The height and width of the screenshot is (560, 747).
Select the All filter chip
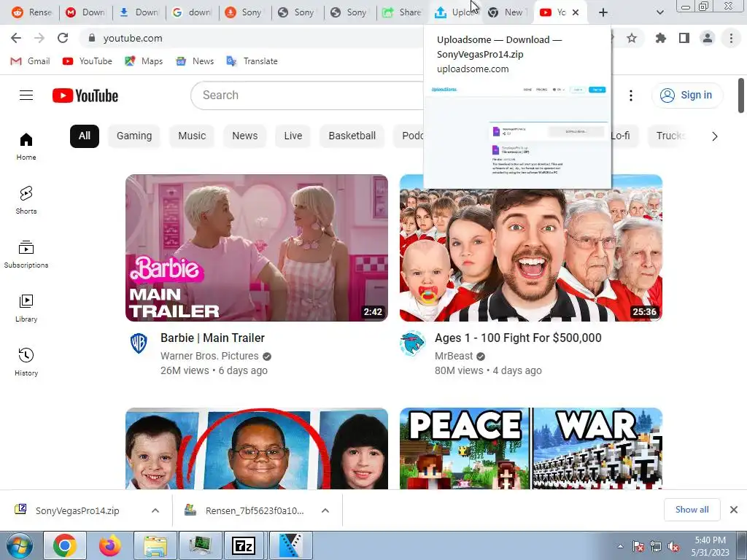[85, 136]
